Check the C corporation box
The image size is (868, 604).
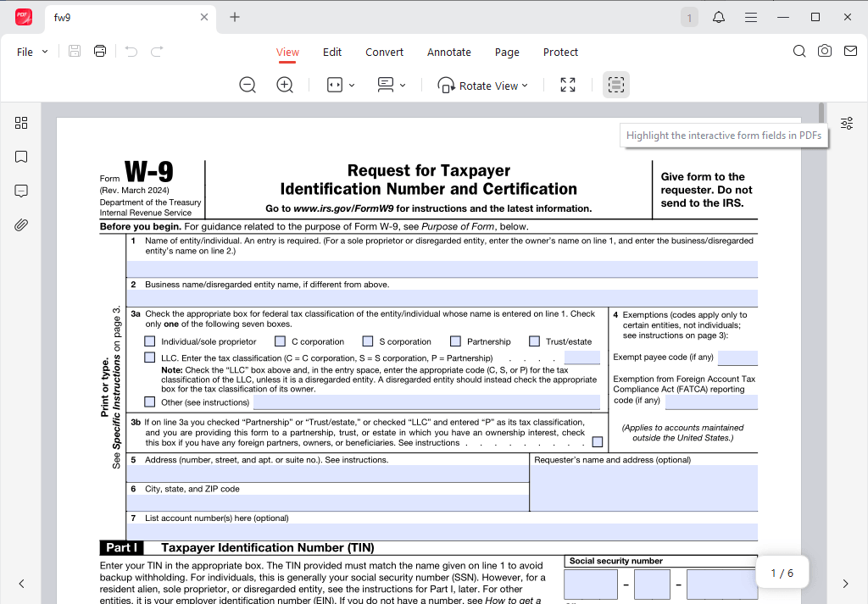(x=280, y=341)
